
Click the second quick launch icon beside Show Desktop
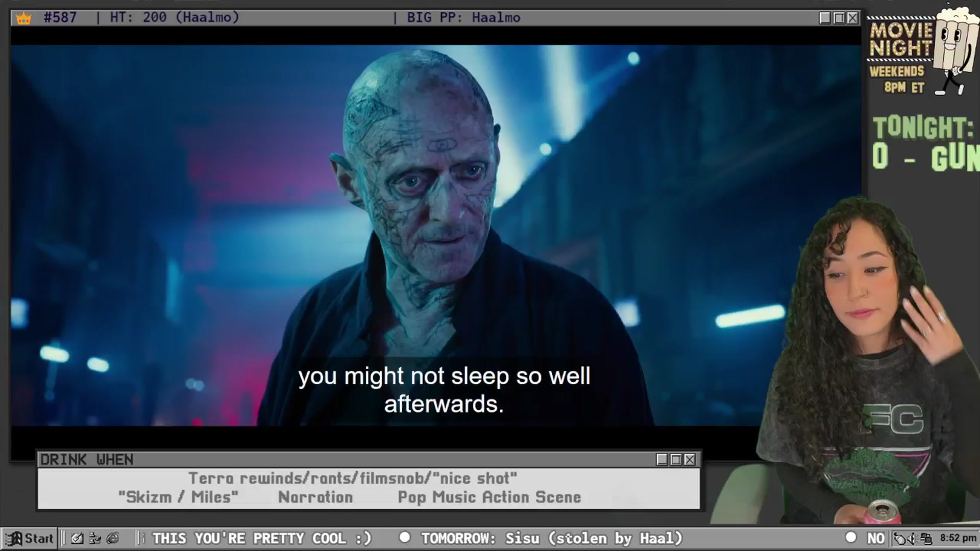tap(95, 538)
